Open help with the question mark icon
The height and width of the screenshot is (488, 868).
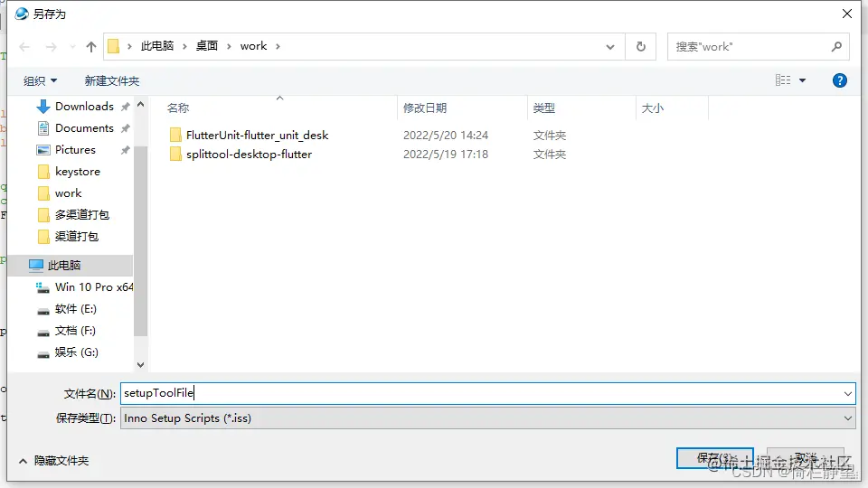point(839,80)
